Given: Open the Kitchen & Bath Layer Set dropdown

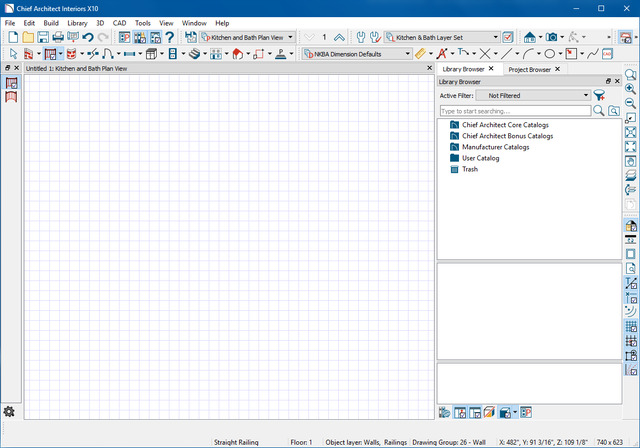Looking at the screenshot, I should pos(441,37).
